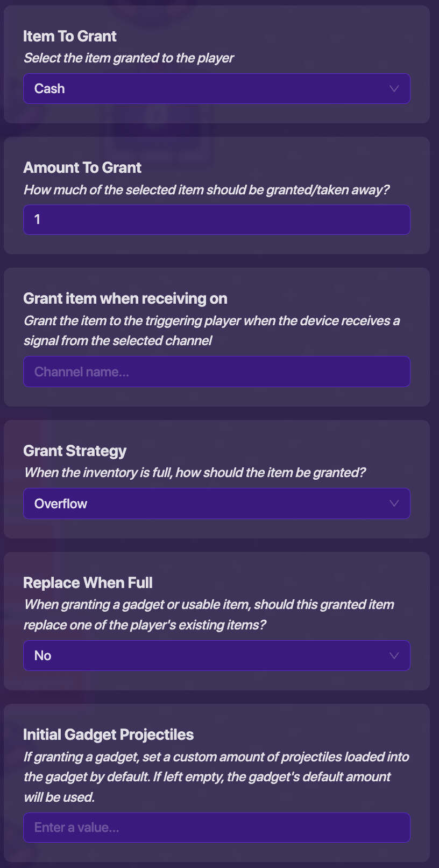Screen dimensions: 439x868
Task: Click the "Grant Strategy" heading
Action: (75, 451)
